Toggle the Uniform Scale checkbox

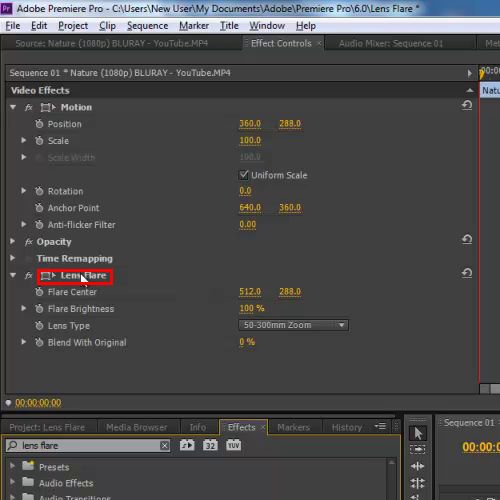(244, 175)
